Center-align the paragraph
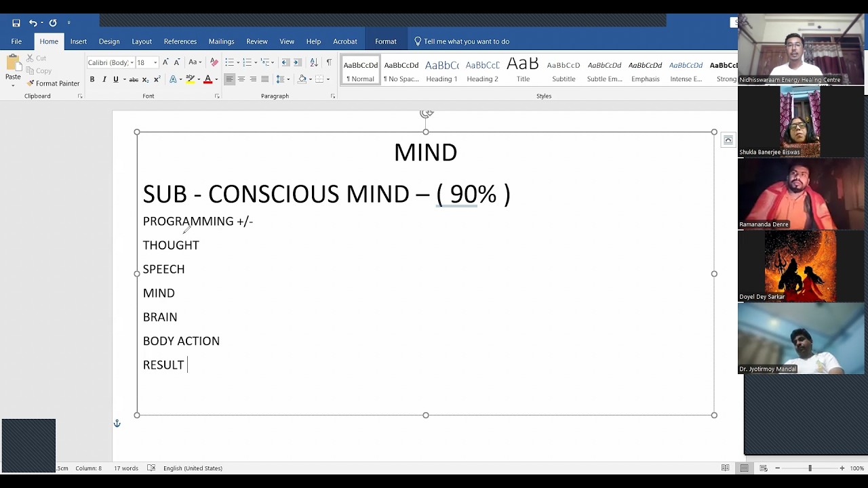Image resolution: width=868 pixels, height=488 pixels. (241, 79)
